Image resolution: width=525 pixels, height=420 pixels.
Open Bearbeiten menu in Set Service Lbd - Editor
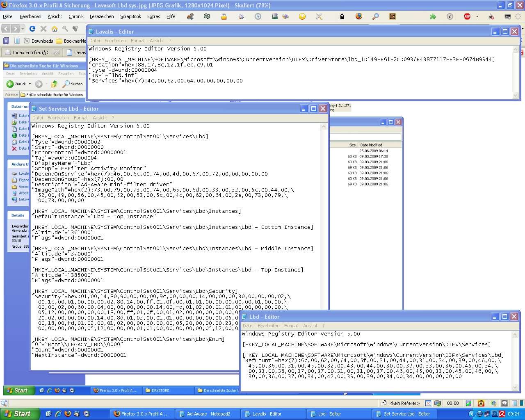point(58,118)
